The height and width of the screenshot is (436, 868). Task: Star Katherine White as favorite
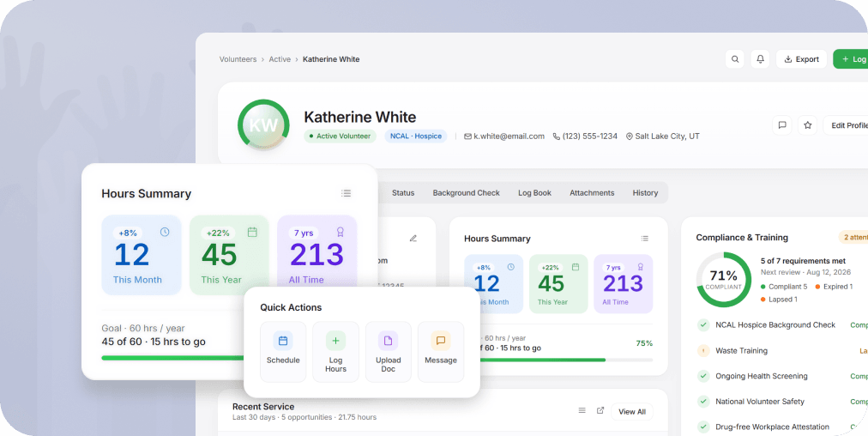[808, 125]
